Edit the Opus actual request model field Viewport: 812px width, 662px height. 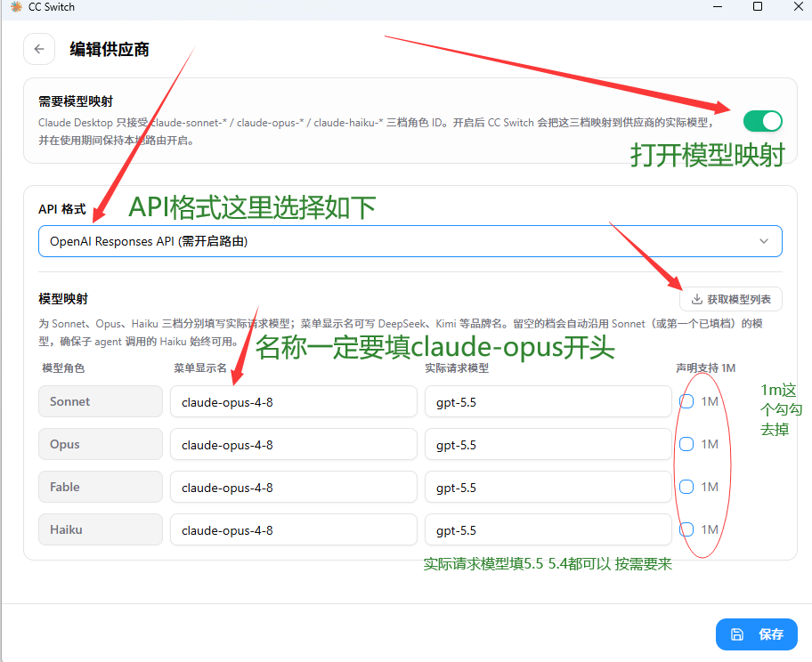tap(548, 444)
